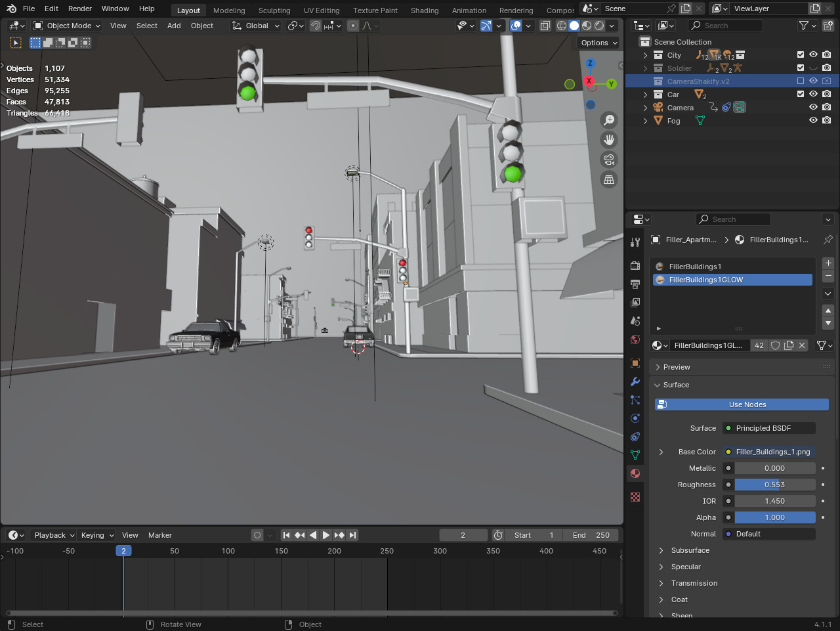Expand the Car collection
Screen dimensions: 840x631
pyautogui.click(x=646, y=95)
